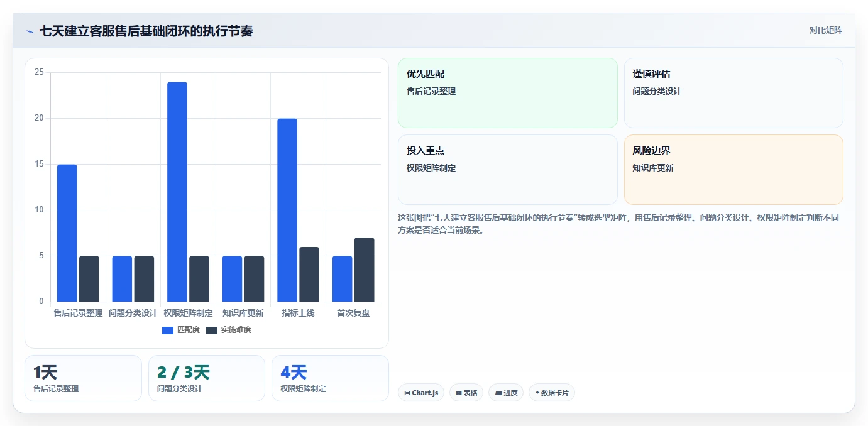This screenshot has width=868, height=426.
Task: Select the 表格 tag pill
Action: [466, 393]
